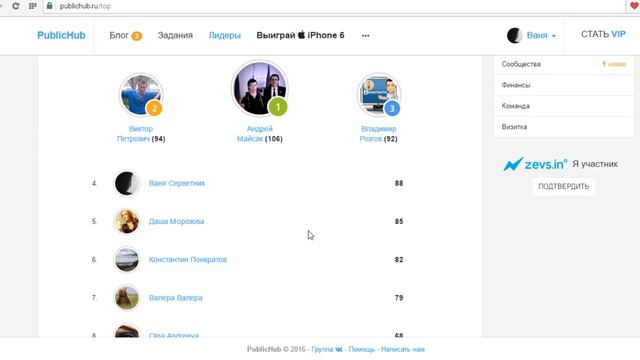Click the score 88
This screenshot has width=640, height=360.
399,183
